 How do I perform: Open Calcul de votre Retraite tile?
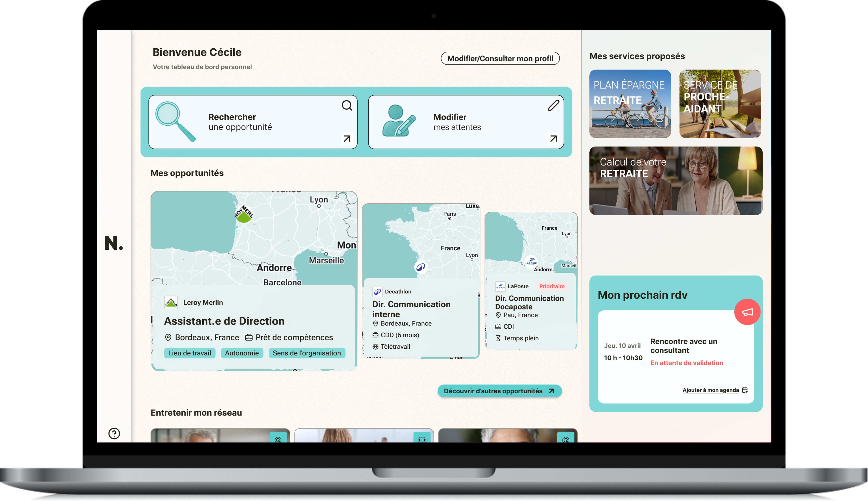[676, 181]
